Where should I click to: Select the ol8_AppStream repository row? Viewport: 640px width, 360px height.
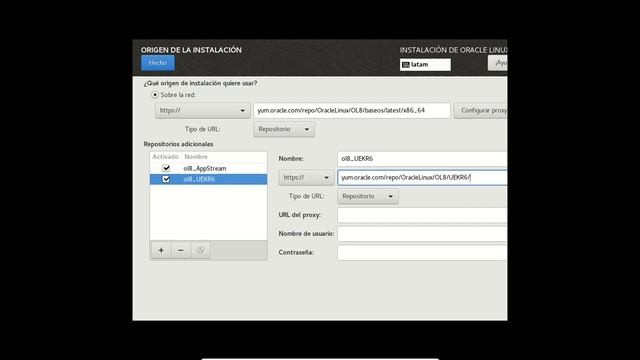pos(208,168)
